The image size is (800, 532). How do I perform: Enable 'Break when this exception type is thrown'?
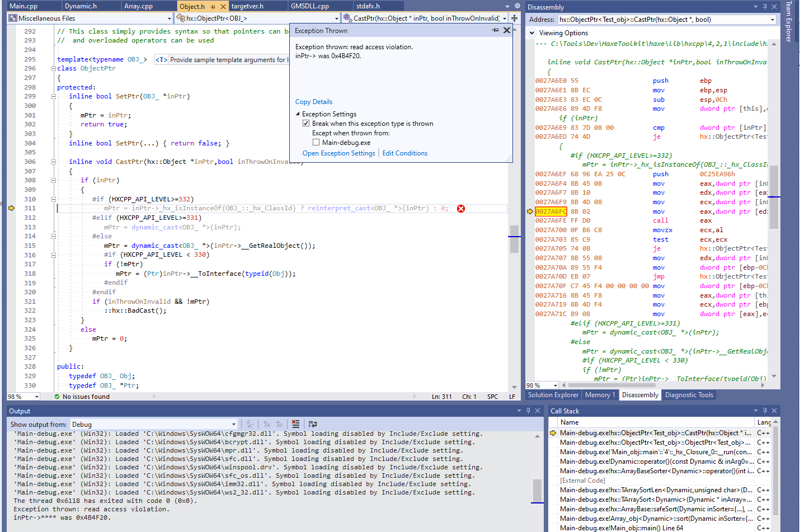[306, 123]
